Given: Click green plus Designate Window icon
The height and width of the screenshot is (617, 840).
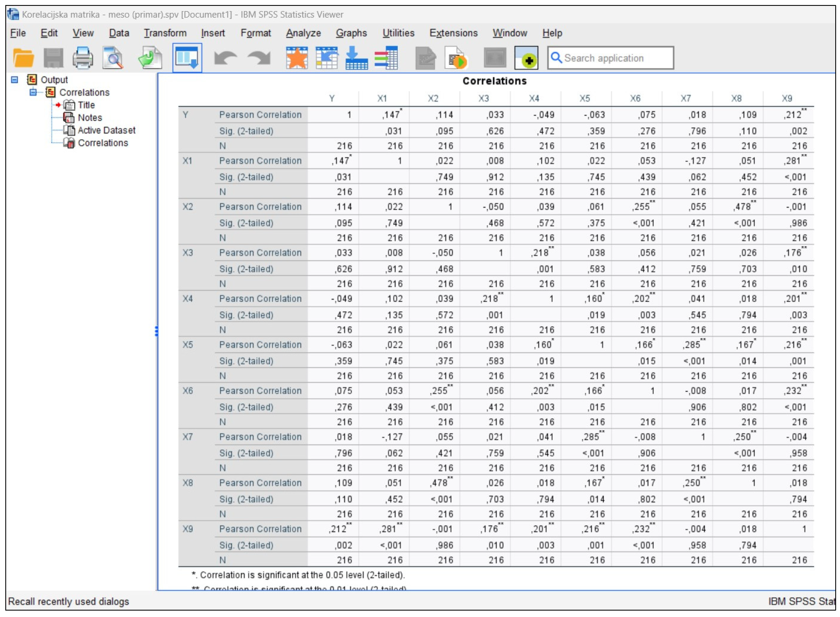Looking at the screenshot, I should point(526,58).
